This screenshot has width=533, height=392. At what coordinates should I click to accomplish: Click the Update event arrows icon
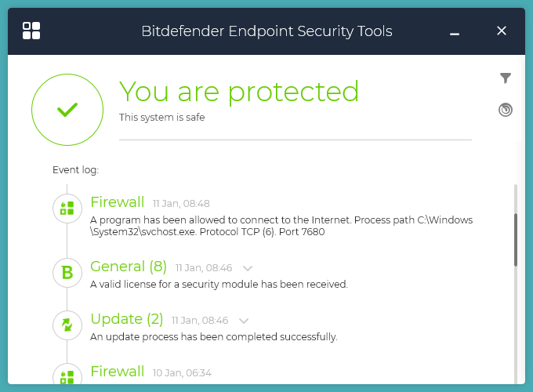point(67,325)
